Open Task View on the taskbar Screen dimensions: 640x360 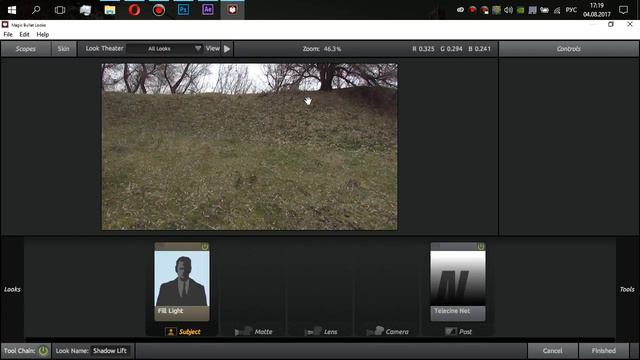[x=60, y=10]
